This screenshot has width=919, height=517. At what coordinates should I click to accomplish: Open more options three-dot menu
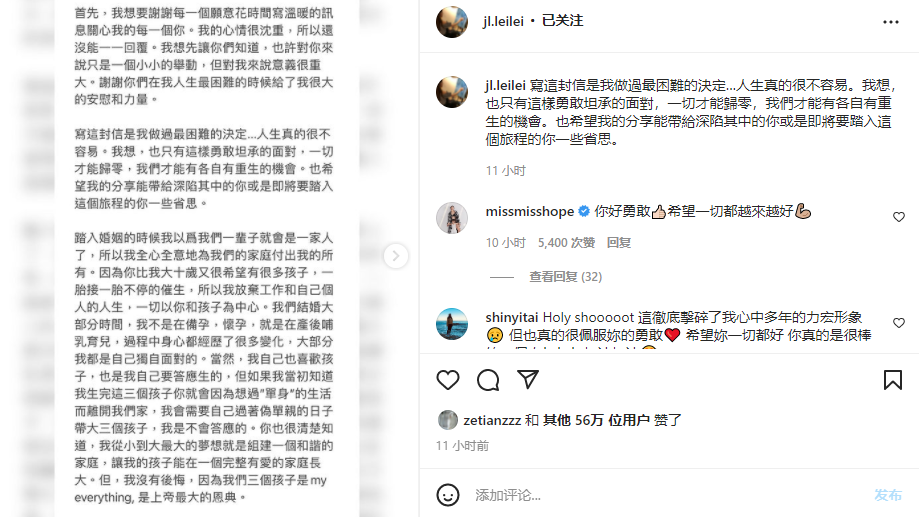pos(891,22)
